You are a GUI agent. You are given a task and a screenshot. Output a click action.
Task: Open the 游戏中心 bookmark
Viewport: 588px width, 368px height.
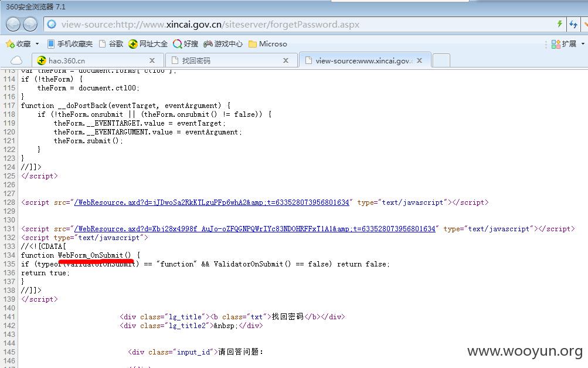223,44
